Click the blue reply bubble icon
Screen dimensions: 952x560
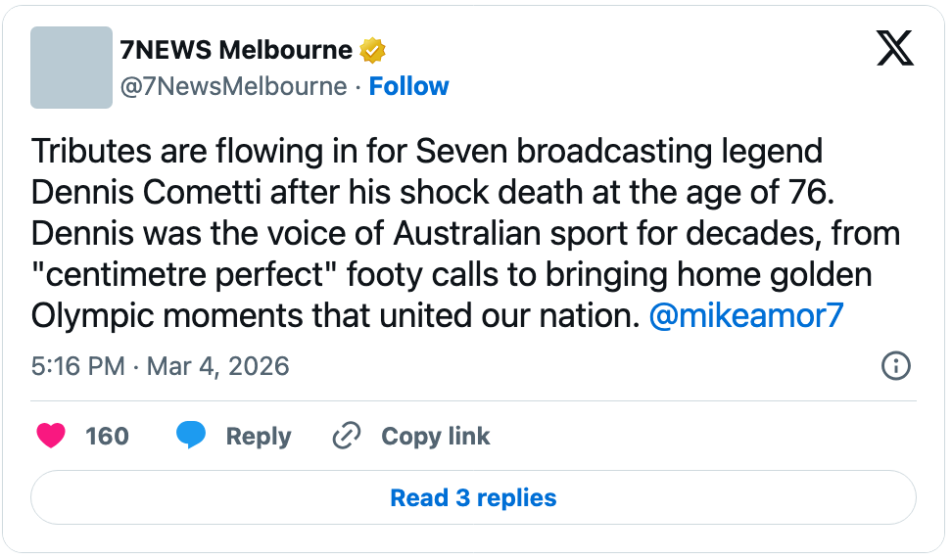[x=191, y=436]
